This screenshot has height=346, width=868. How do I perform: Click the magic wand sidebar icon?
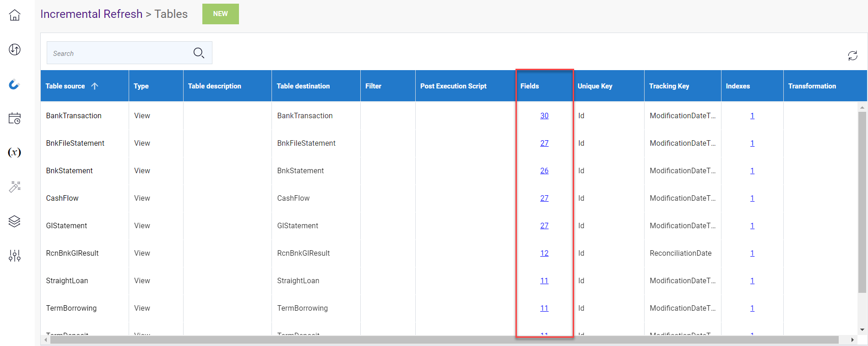point(15,187)
